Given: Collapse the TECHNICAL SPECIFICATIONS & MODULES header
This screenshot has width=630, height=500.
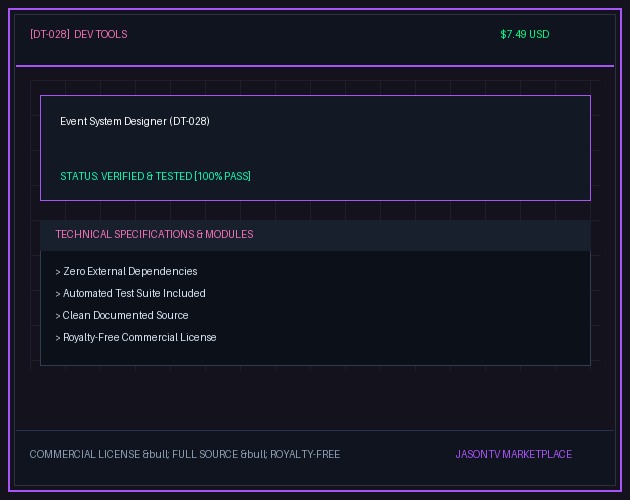Looking at the screenshot, I should pyautogui.click(x=315, y=235).
